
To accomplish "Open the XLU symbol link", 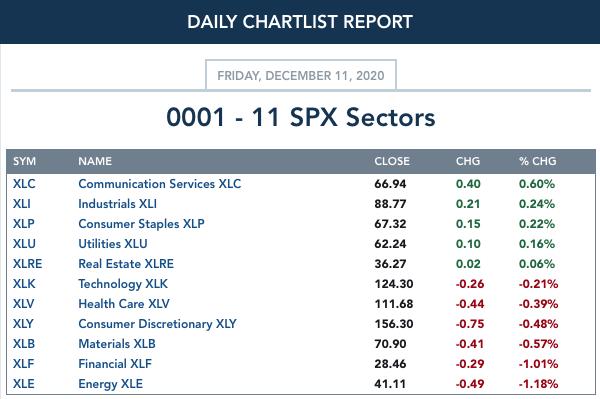I will tap(24, 244).
